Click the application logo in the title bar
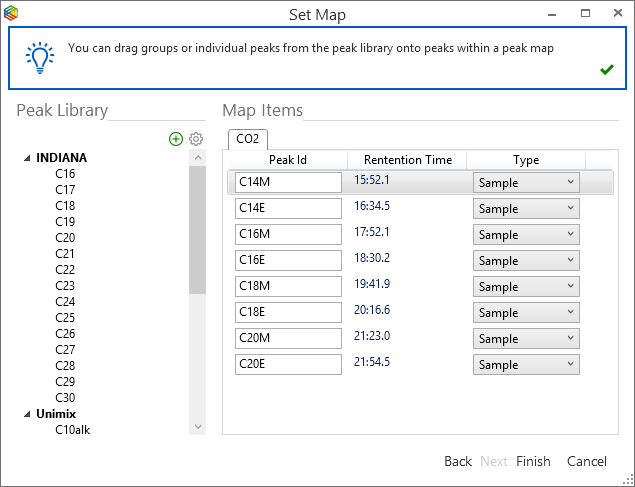The width and height of the screenshot is (635, 487). [11, 14]
